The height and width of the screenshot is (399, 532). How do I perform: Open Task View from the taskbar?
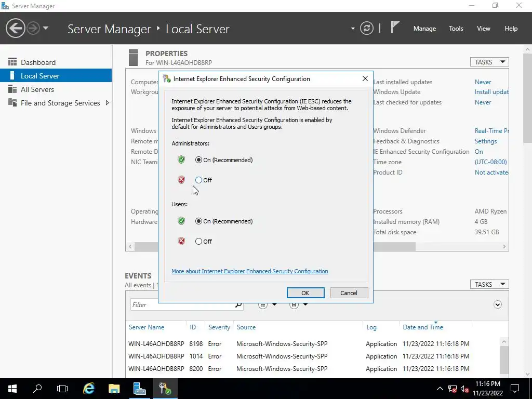click(62, 389)
